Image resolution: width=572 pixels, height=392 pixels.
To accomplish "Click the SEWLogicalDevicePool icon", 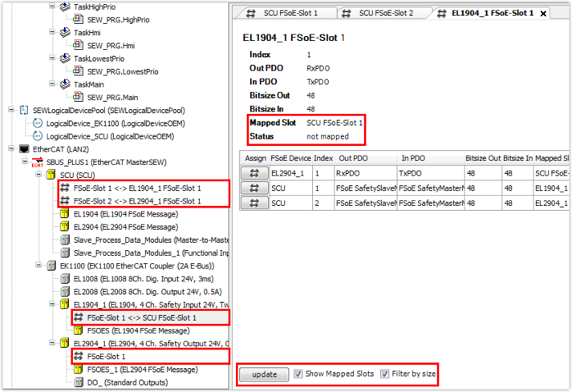I will click(23, 110).
